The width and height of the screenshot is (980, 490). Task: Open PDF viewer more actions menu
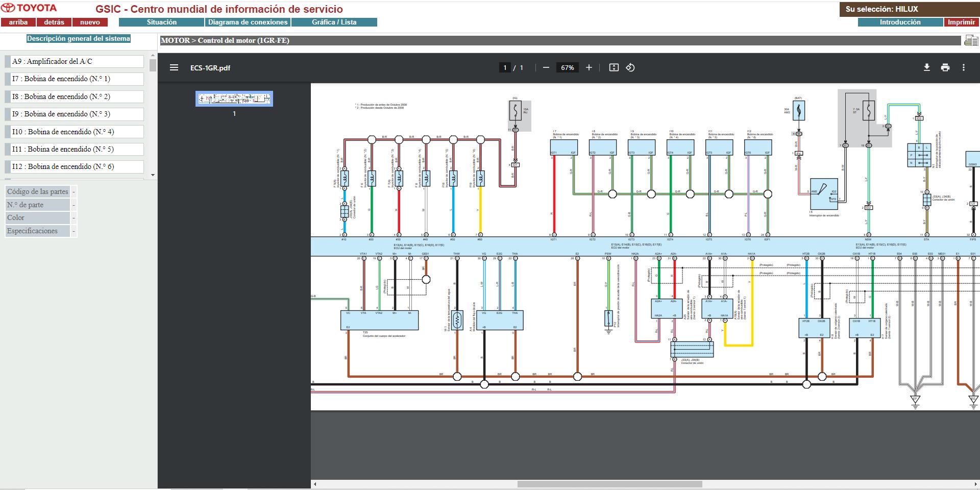[964, 67]
